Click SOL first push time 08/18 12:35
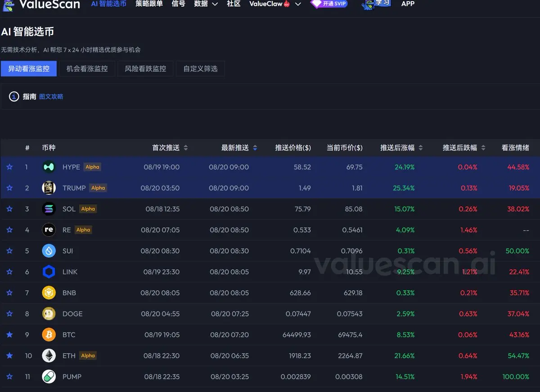540x392 pixels. (162, 209)
